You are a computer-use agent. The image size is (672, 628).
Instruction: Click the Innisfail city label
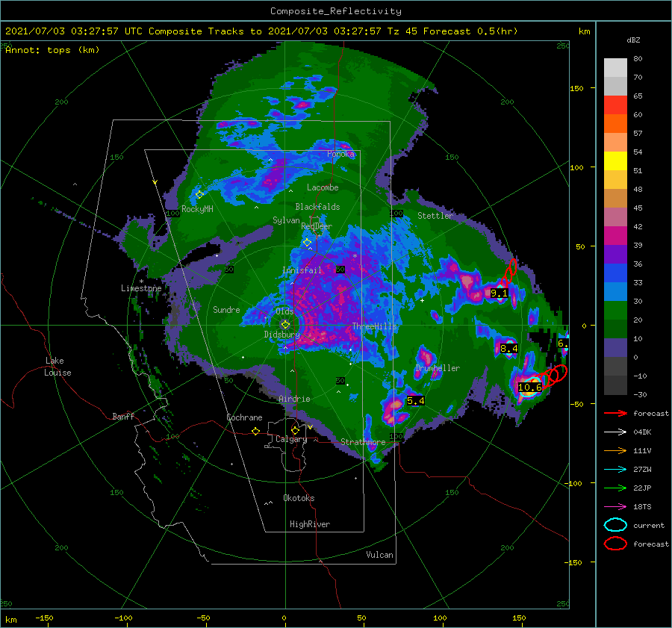point(302,270)
